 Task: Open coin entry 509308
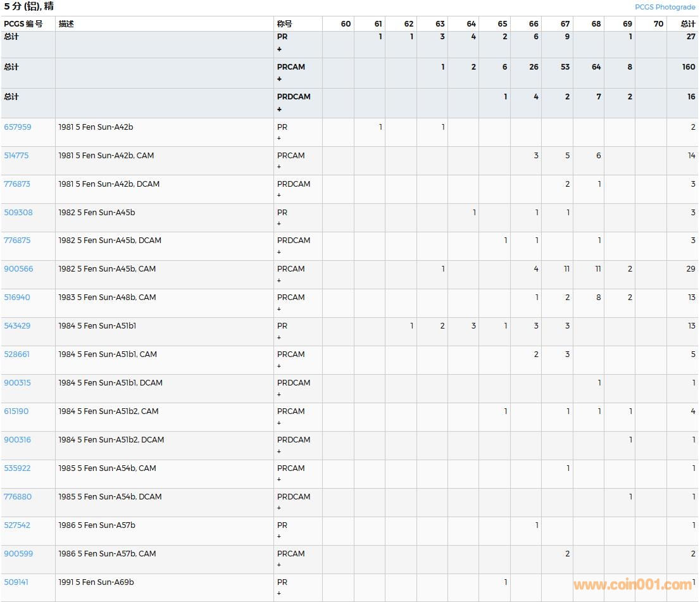point(18,213)
